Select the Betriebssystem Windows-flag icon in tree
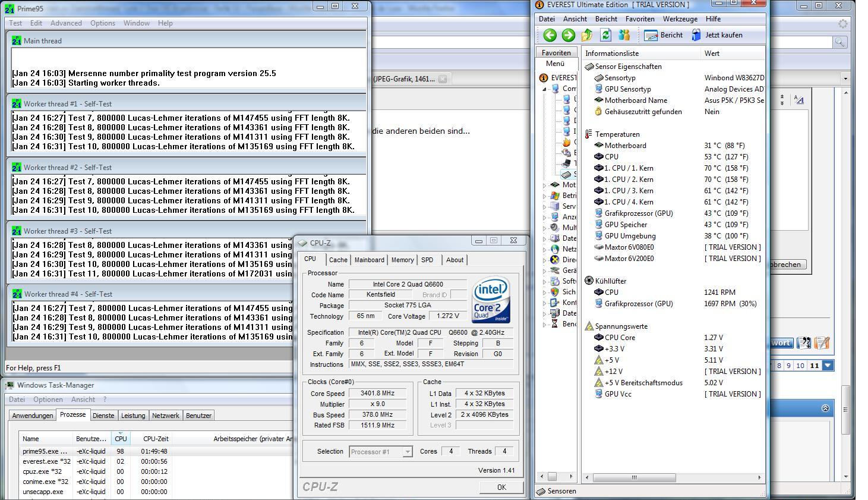The image size is (868, 500). [555, 196]
